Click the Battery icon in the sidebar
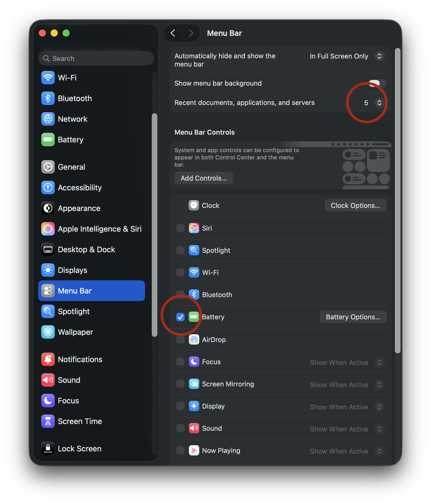The image size is (431, 504). [x=48, y=140]
